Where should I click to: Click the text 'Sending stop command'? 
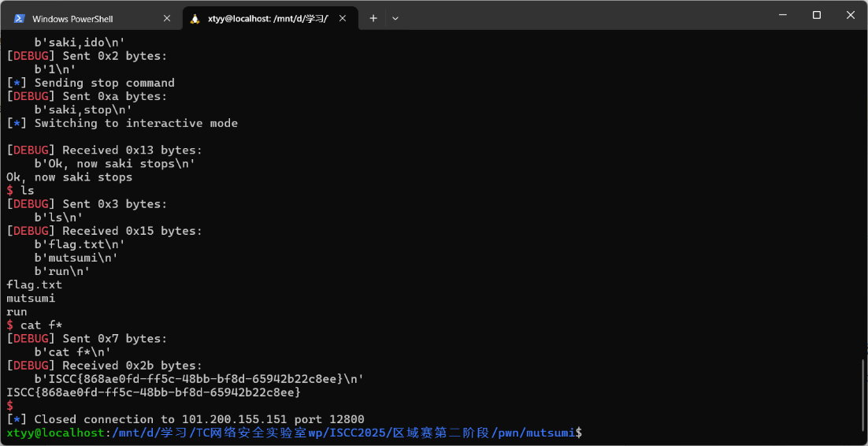coord(105,83)
